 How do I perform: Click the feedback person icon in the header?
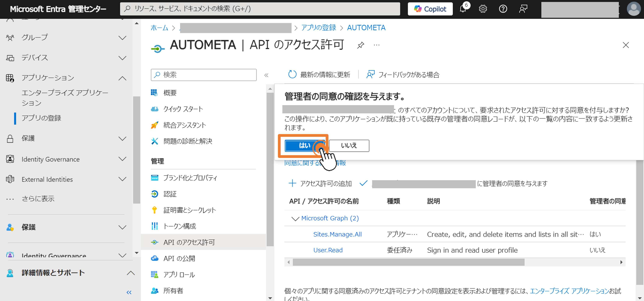click(523, 9)
